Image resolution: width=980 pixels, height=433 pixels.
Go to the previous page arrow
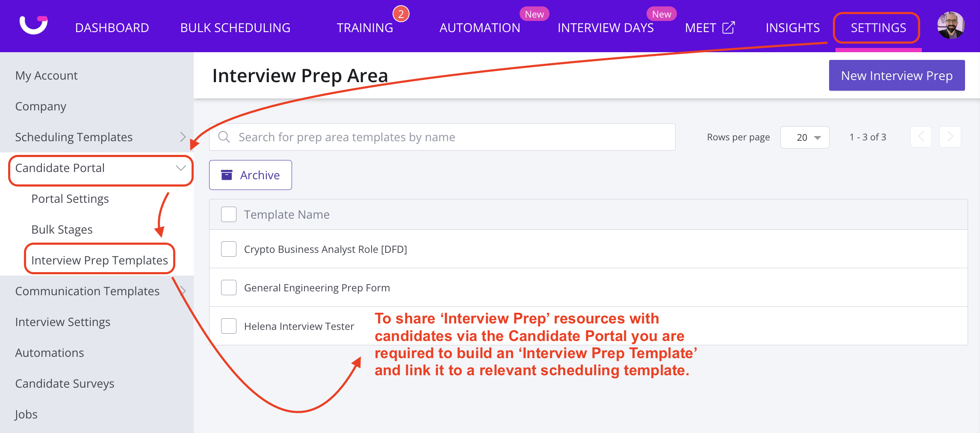point(921,137)
